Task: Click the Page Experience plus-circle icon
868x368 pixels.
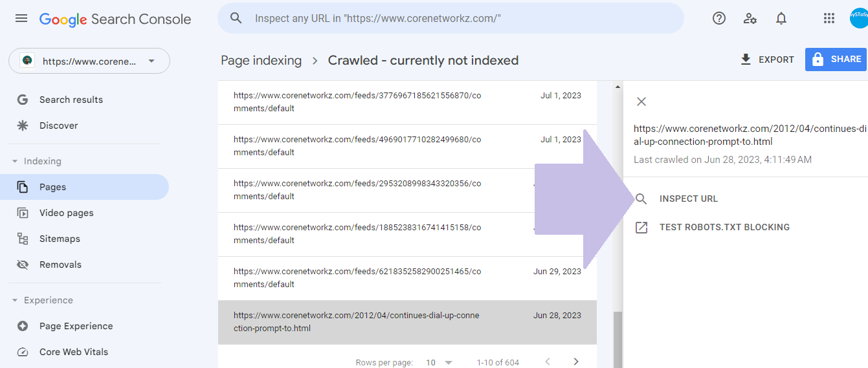Action: [23, 326]
